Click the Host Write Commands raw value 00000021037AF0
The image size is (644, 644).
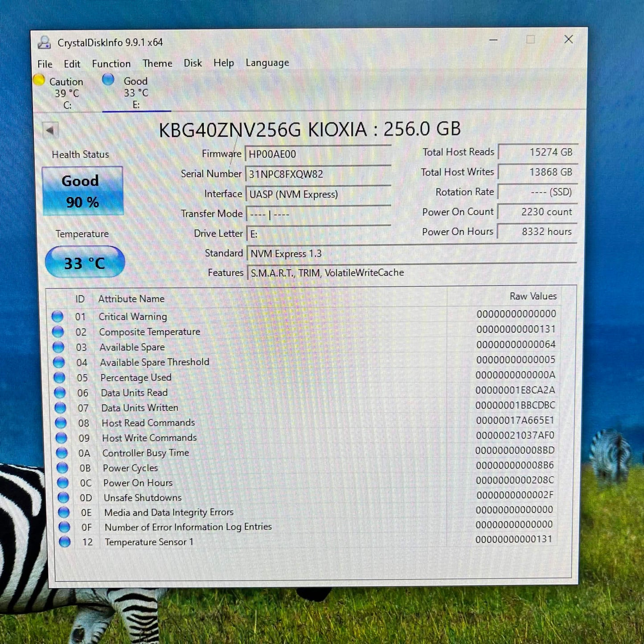click(515, 435)
